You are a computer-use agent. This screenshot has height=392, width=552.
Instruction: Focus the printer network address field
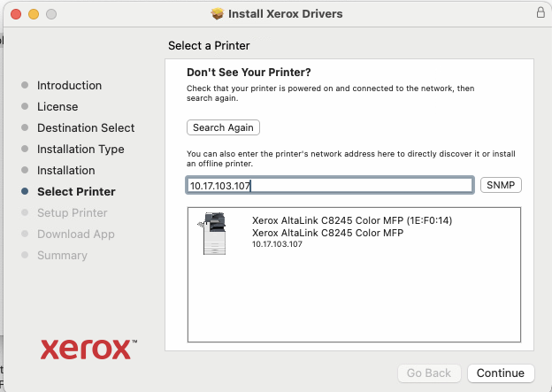pos(330,185)
